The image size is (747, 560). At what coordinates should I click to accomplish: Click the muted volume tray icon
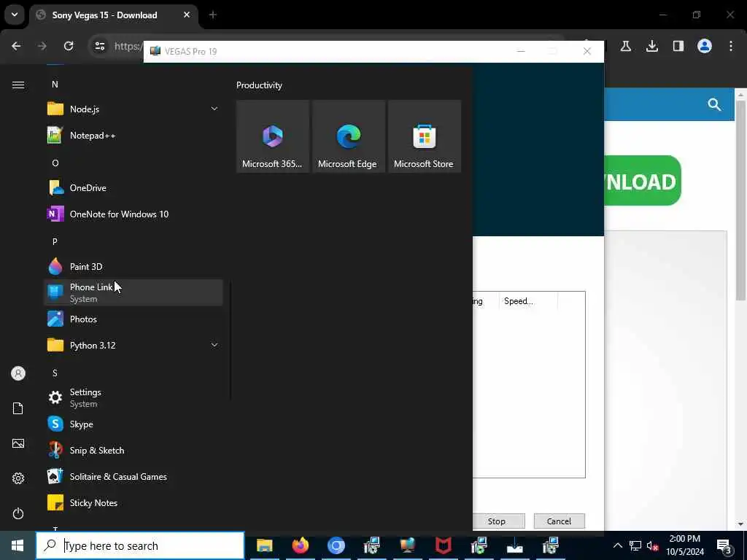pos(653,545)
